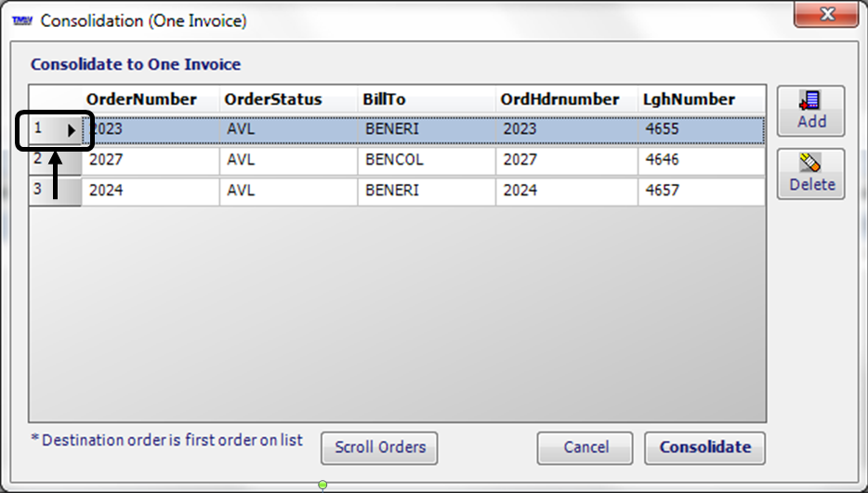Click the LghNumber column header
Screen dimensions: 868x493
(x=689, y=100)
